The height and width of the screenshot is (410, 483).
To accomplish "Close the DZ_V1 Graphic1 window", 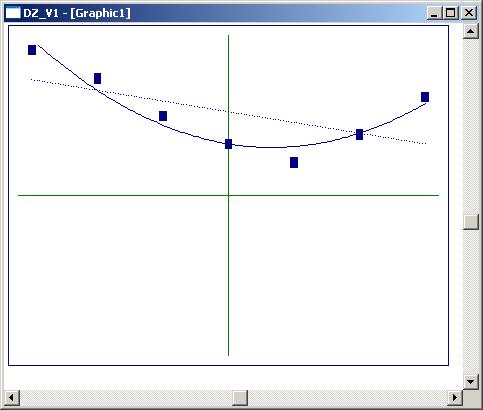I will pyautogui.click(x=469, y=13).
